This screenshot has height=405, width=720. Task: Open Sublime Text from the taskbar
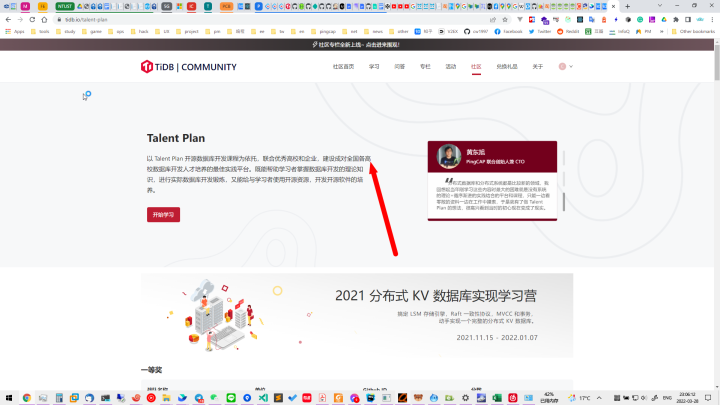click(278, 398)
